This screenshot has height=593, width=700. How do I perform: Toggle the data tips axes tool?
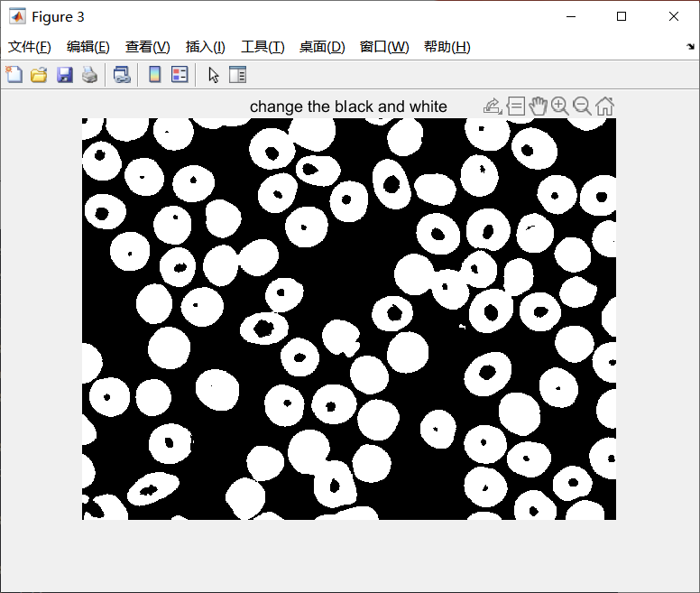pos(516,107)
